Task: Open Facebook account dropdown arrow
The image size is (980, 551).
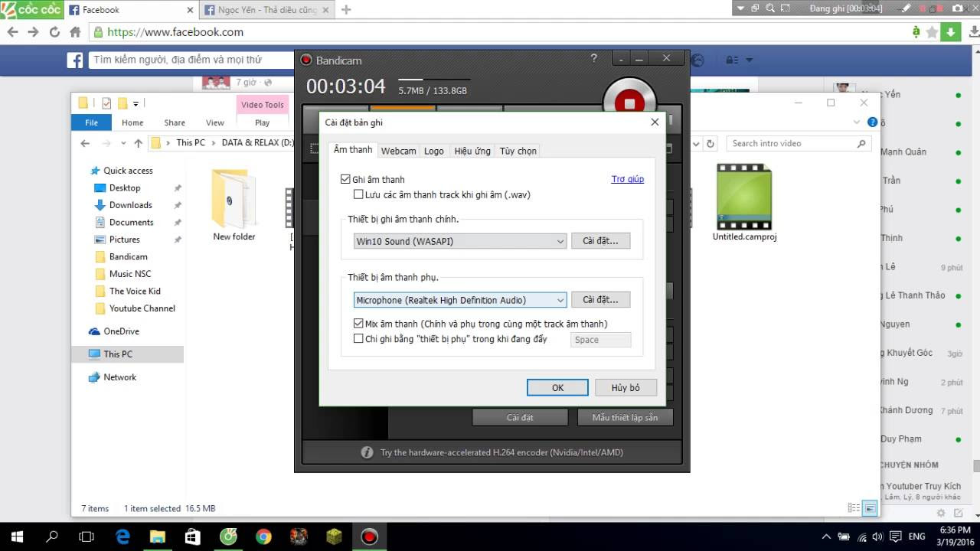Action: tap(750, 60)
